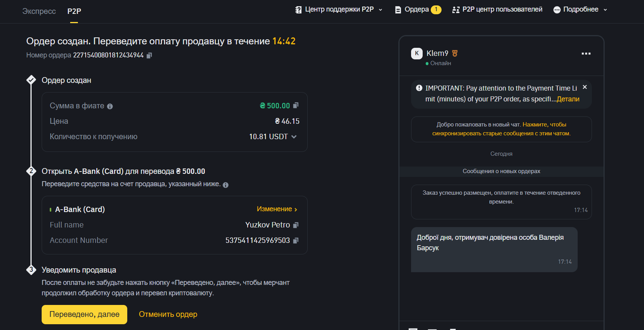Click the Сегодня date label in chat
Screen dimensions: 644x330
pyautogui.click(x=501, y=154)
